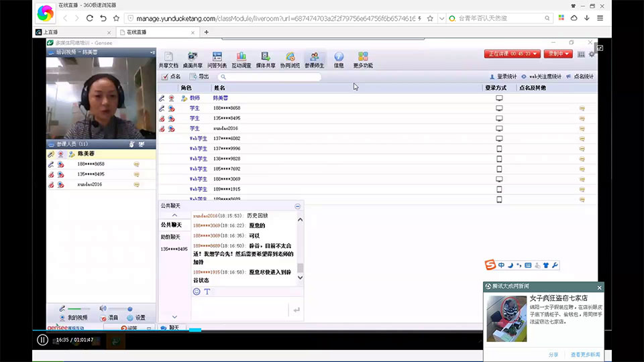
Task: Open the video panel menu arrow beside 陈美蓉
Action: (x=152, y=52)
